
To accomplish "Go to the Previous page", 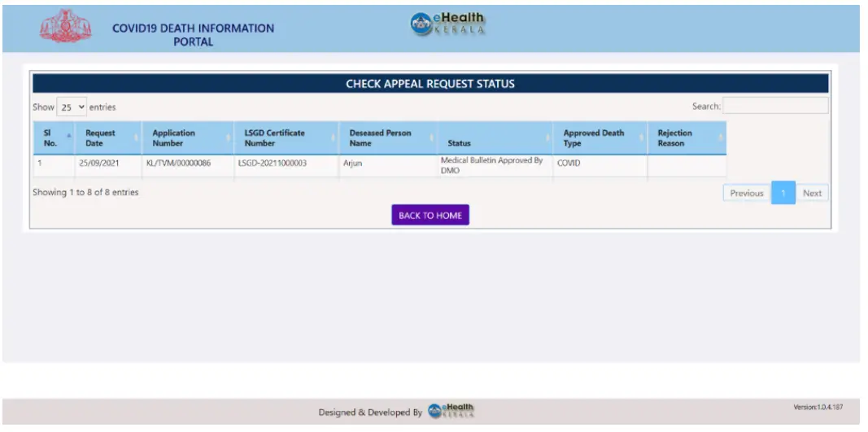I will [747, 194].
